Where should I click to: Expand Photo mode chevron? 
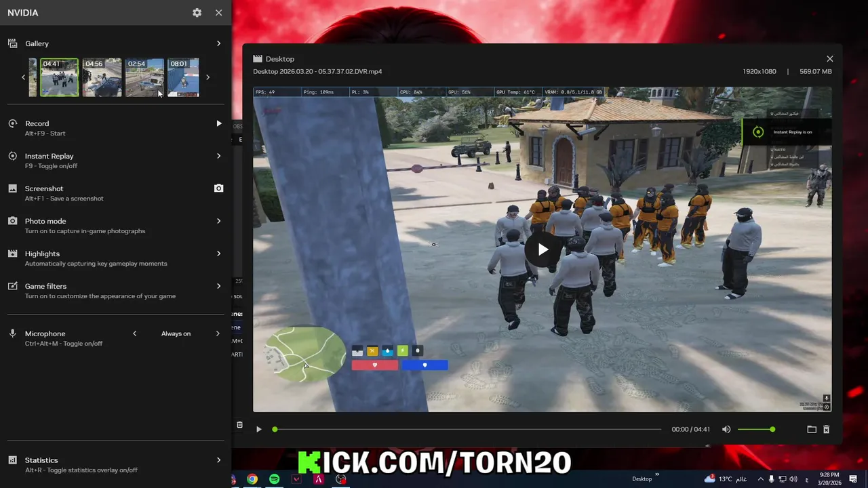(x=218, y=221)
